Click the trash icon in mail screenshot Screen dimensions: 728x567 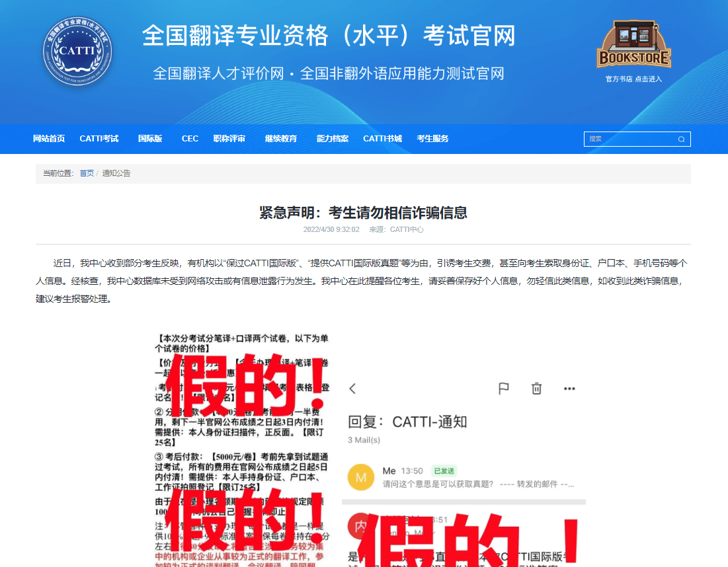(536, 389)
